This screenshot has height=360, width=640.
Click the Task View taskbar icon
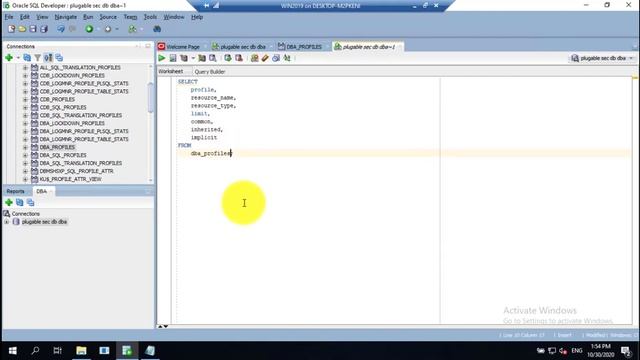58,351
